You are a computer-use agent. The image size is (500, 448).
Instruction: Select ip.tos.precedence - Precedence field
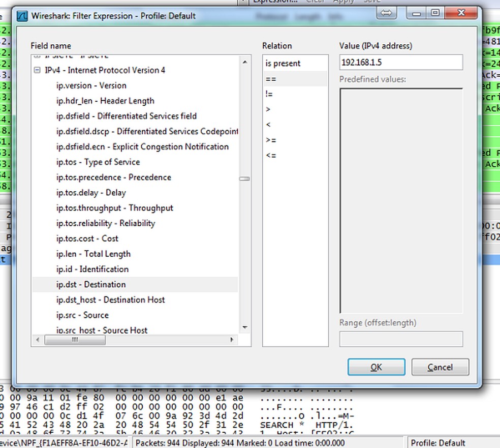[113, 177]
